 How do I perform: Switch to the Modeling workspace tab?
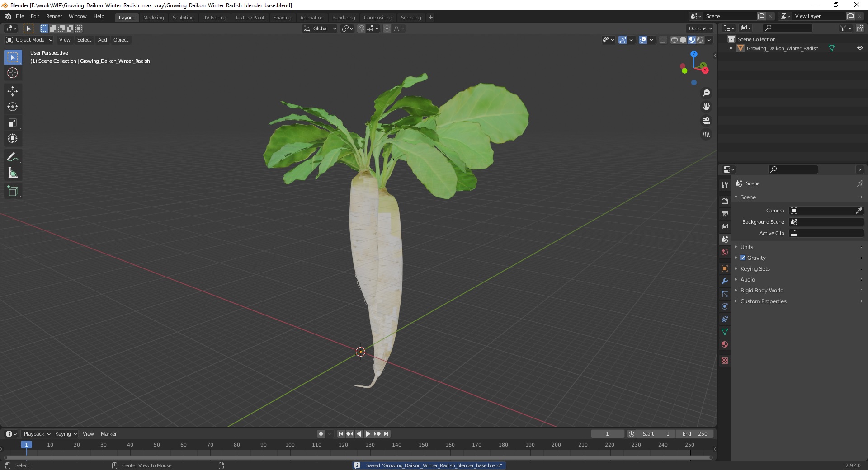click(x=153, y=18)
